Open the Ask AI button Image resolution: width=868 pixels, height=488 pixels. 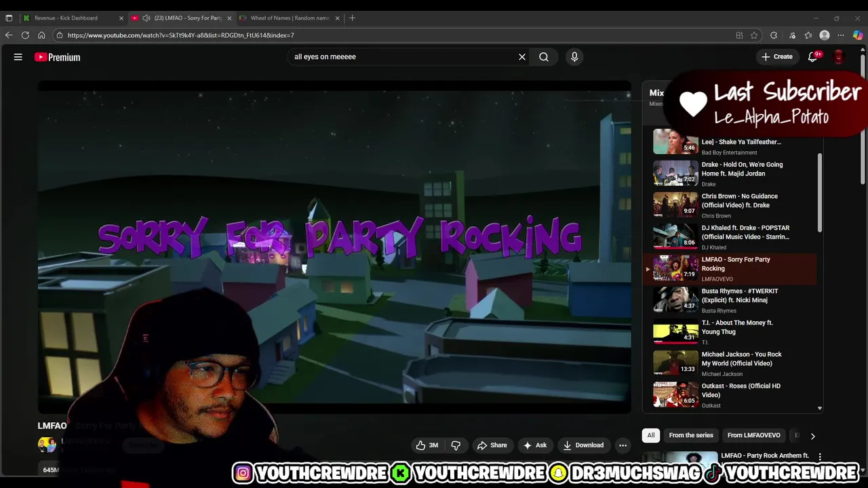click(x=535, y=445)
